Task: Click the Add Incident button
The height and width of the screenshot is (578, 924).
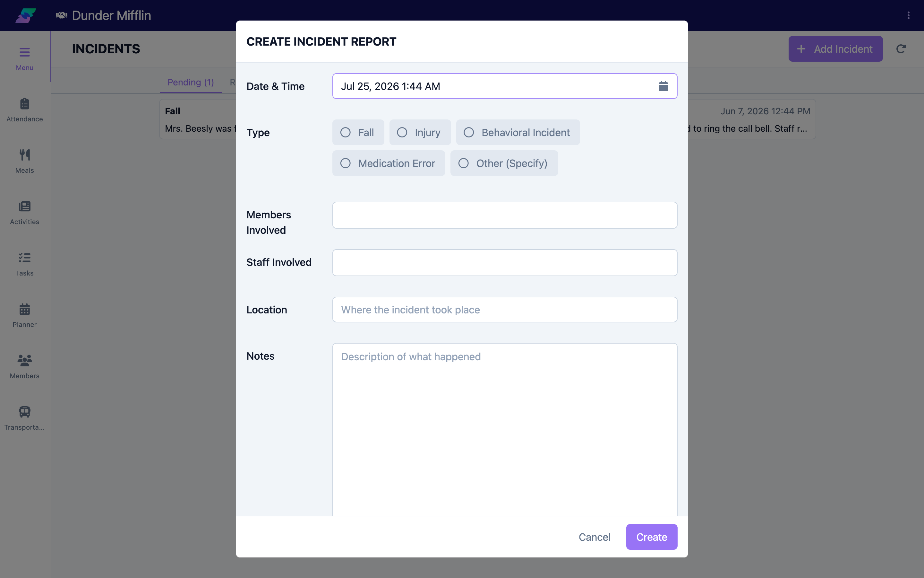Action: [835, 49]
